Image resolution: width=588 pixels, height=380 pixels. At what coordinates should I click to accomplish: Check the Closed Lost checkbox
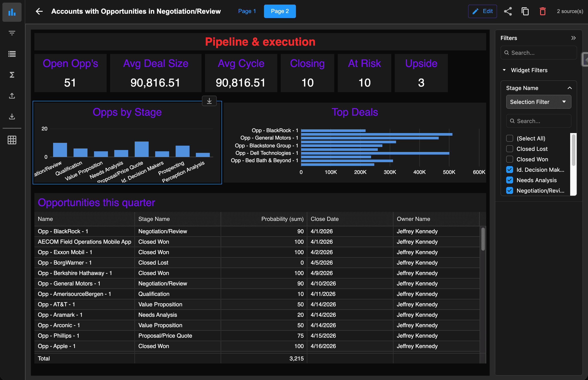[509, 149]
